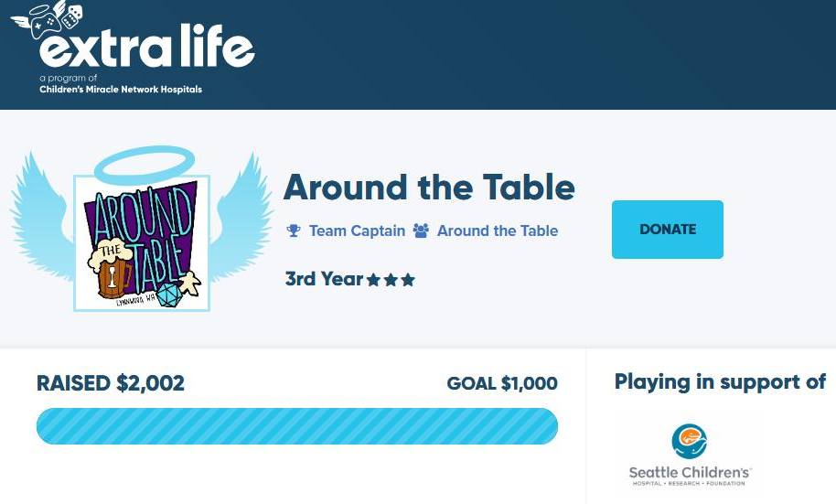Open the Around the Table team link

498,231
